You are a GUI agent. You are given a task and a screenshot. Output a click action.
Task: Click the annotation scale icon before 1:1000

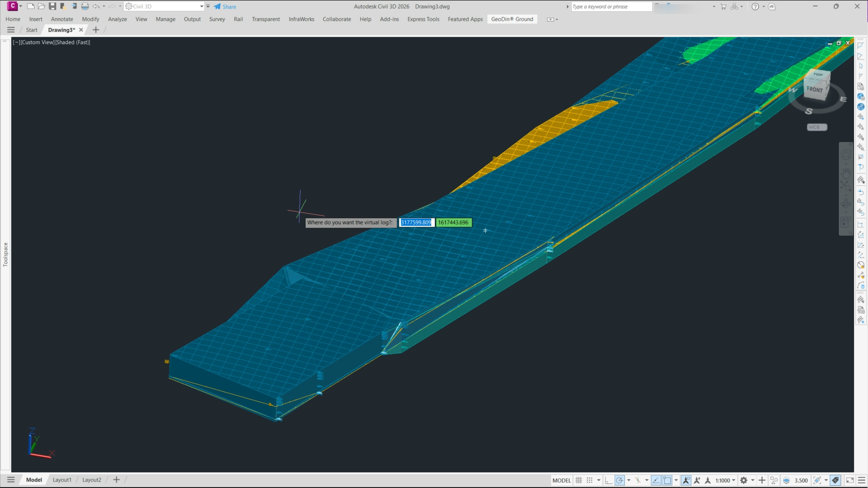pyautogui.click(x=708, y=480)
